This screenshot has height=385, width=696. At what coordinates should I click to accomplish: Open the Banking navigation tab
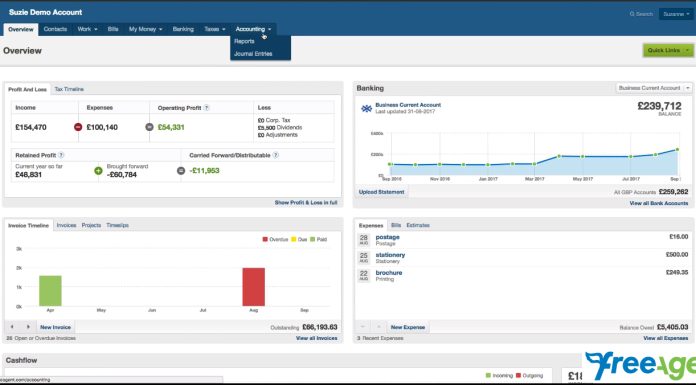point(183,29)
